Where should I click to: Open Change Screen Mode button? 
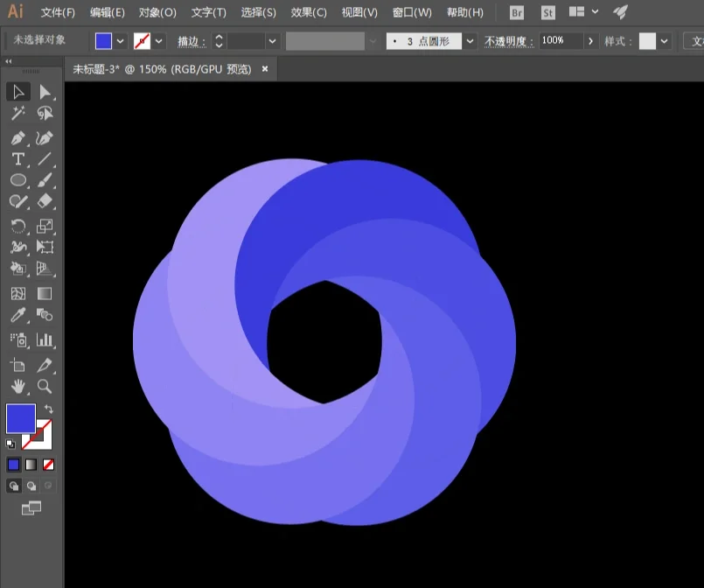click(31, 508)
